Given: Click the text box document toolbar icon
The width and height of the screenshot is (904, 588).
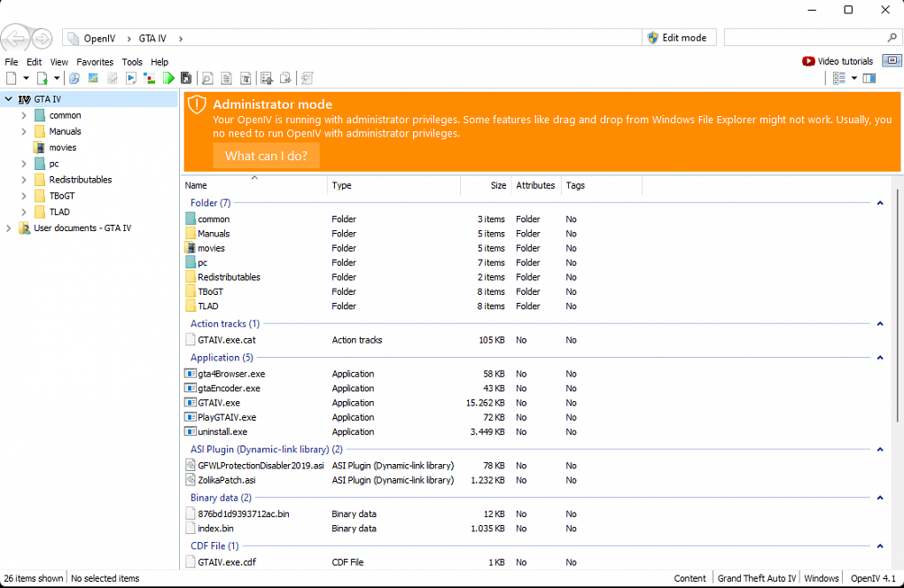Looking at the screenshot, I should [x=245, y=78].
